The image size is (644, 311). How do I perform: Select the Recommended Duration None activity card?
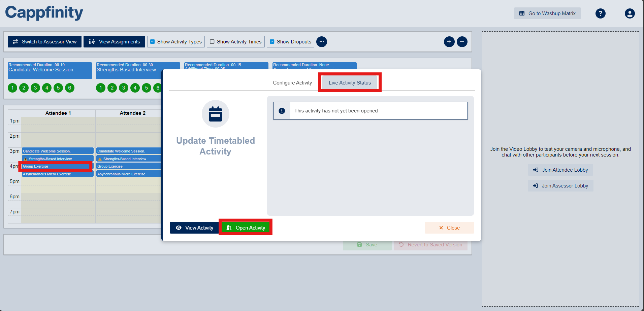[315, 66]
